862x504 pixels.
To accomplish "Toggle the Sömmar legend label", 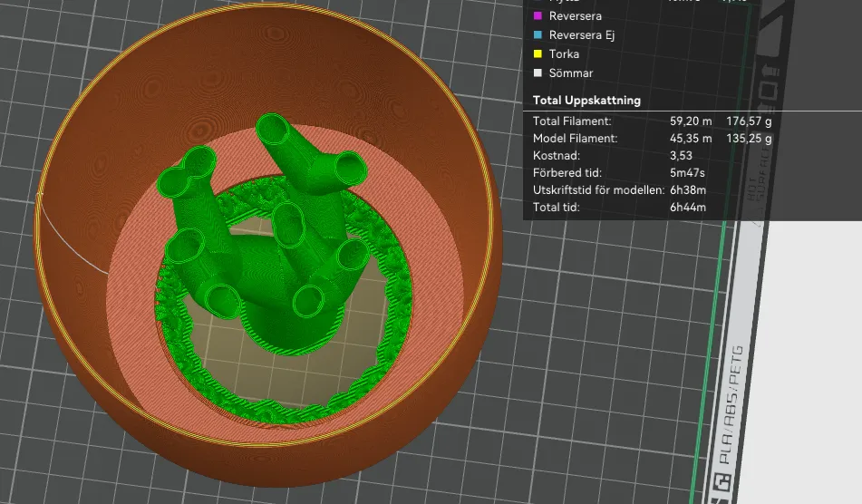I will 571,73.
